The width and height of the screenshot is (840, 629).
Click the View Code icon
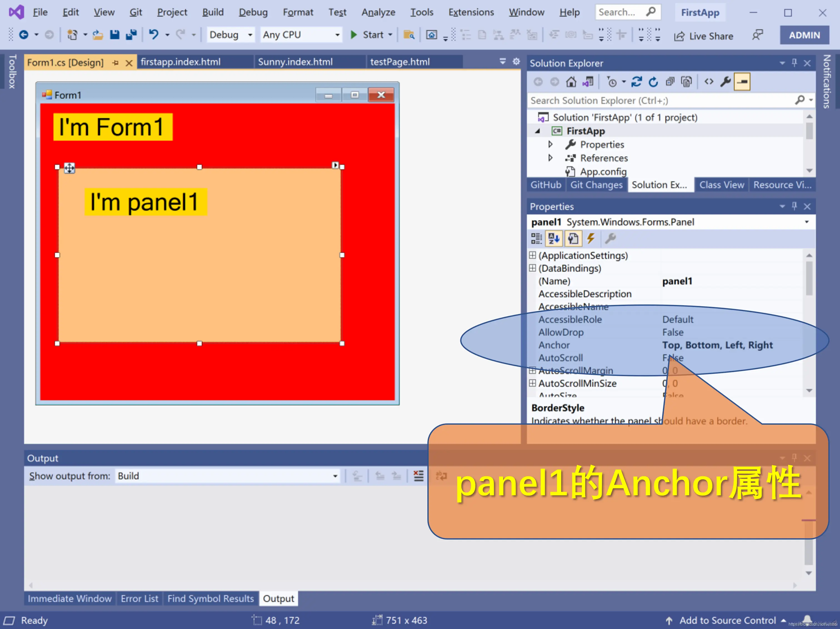709,82
